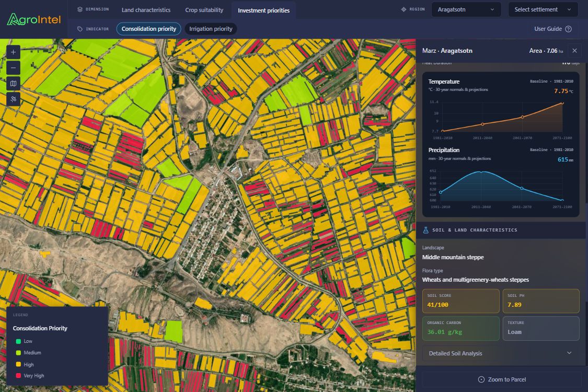Click the target icon in Zoom to Parcel
This screenshot has height=392, width=588.
tap(481, 379)
